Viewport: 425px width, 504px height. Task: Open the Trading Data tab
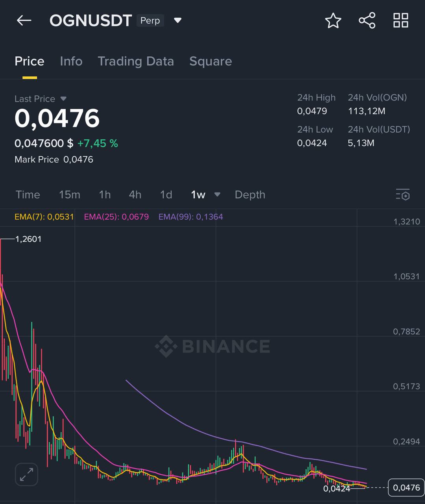pyautogui.click(x=136, y=61)
